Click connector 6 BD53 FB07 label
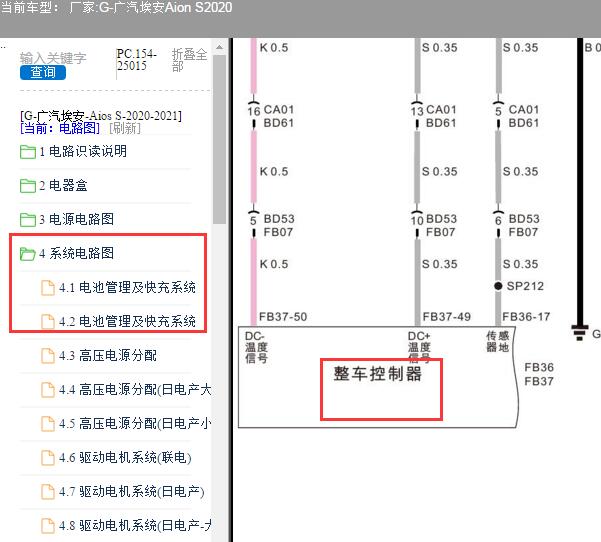 [x=517, y=225]
